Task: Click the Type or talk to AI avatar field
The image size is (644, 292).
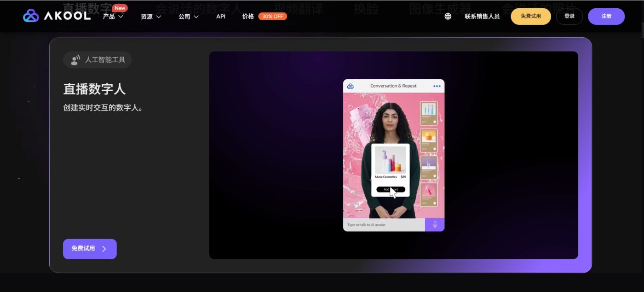Action: [384, 225]
